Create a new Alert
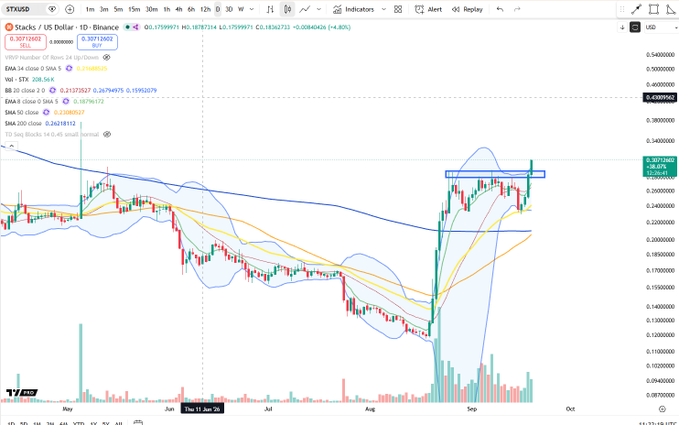 click(x=428, y=9)
